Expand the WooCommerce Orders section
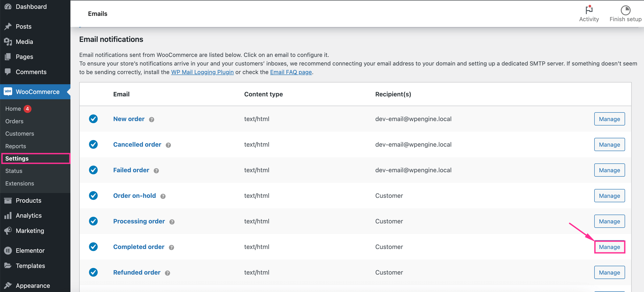Screen dimensions: 644x292 [14, 121]
